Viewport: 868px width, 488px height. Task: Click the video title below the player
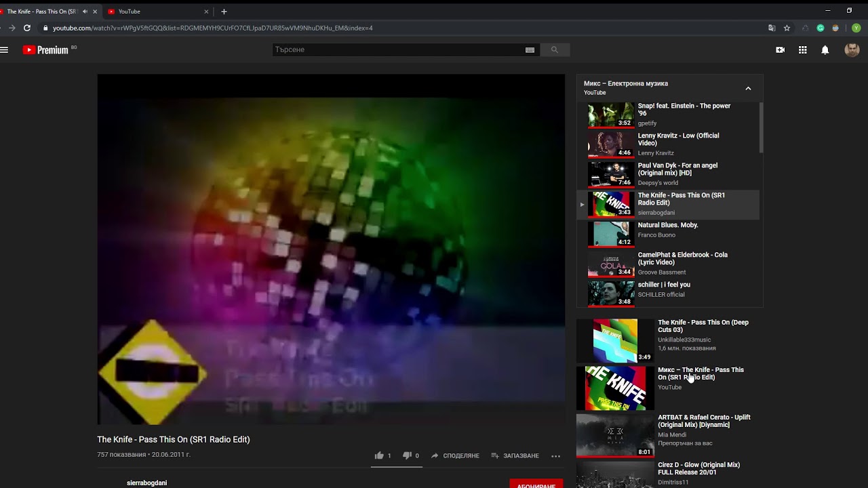point(174,439)
